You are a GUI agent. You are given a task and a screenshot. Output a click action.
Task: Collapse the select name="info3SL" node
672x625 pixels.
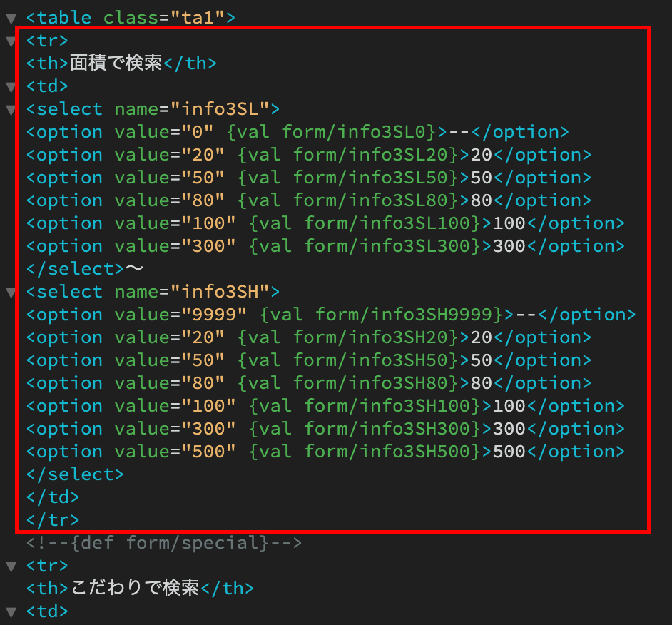[11, 110]
